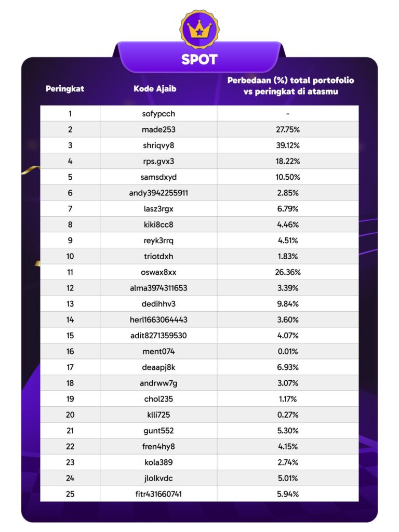The image size is (399, 532).
Task: Select the 26.36% percentage cell
Action: [287, 272]
